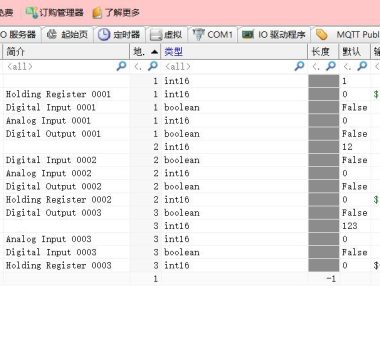The image size is (380, 360).
Task: Click the IO 驱动程序 tab green board icon
Action: click(248, 34)
